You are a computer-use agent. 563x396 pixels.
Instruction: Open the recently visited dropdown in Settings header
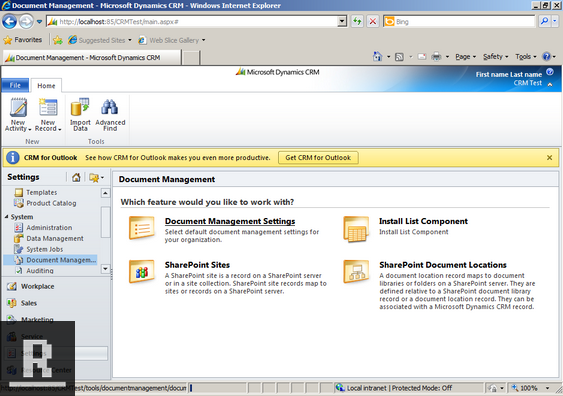(x=96, y=177)
